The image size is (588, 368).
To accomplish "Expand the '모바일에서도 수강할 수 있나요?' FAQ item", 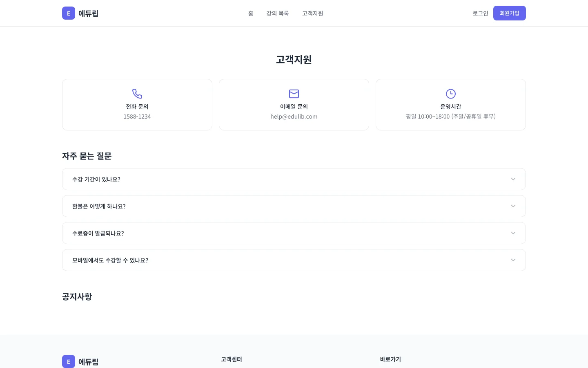I will point(294,260).
